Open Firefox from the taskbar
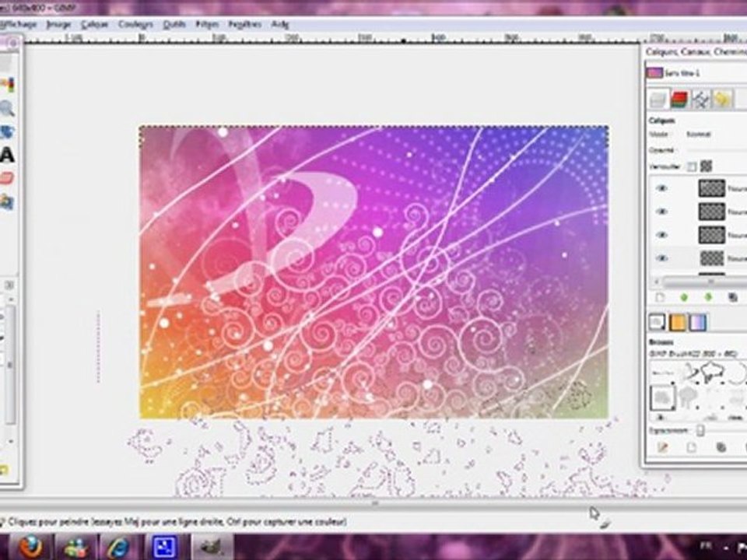 tap(31, 547)
